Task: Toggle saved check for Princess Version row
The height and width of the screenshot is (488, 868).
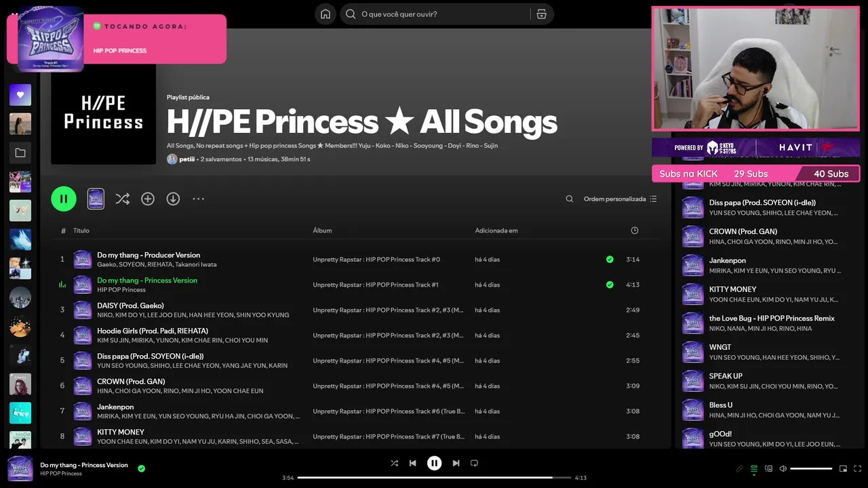Action: (x=610, y=285)
